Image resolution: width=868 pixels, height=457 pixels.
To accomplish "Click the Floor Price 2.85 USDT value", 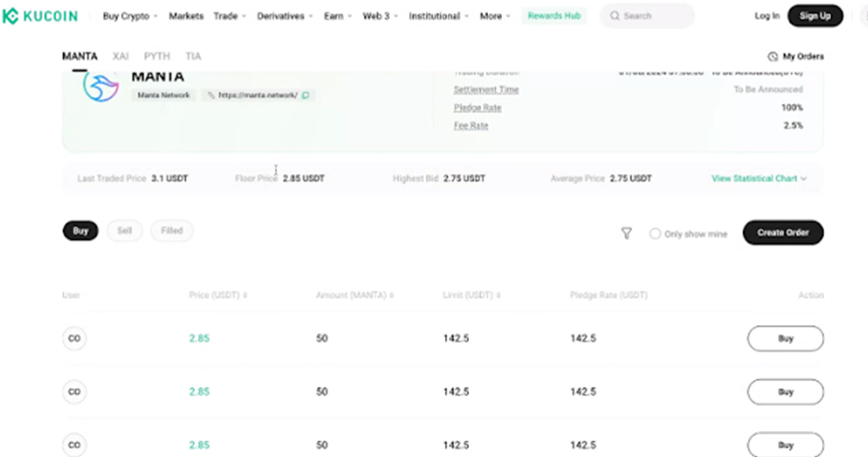I will [303, 178].
